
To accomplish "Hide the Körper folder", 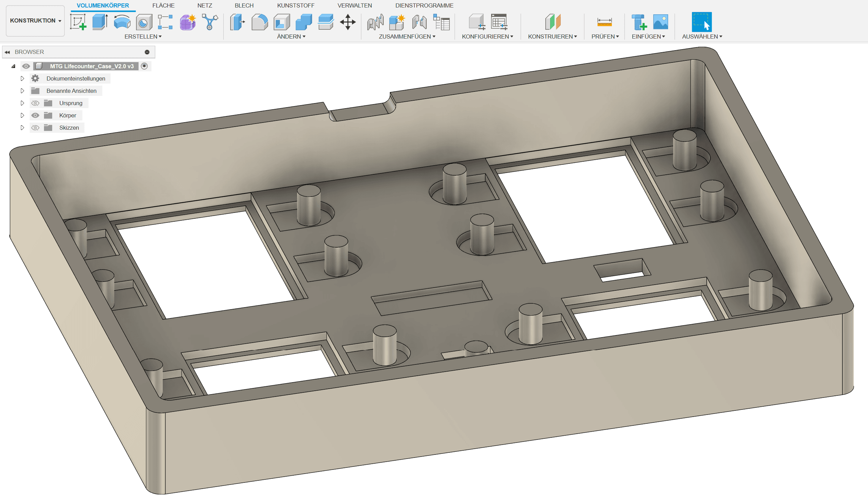I will [35, 115].
